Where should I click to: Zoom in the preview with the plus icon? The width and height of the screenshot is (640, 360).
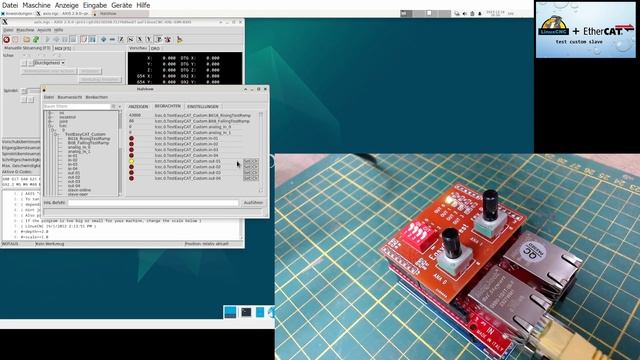click(104, 40)
